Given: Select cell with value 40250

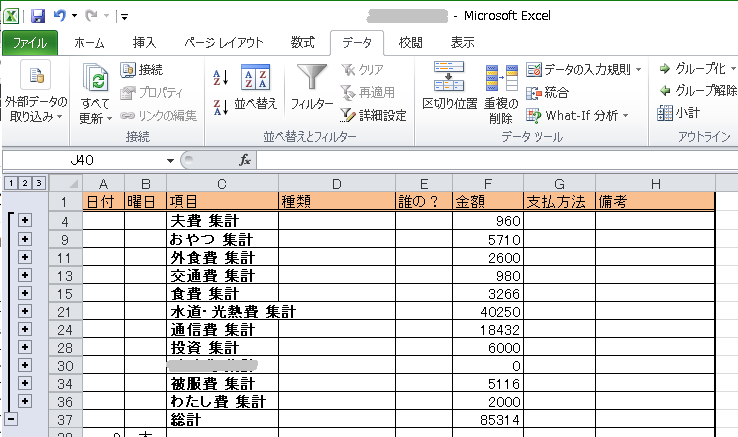Looking at the screenshot, I should (x=488, y=311).
